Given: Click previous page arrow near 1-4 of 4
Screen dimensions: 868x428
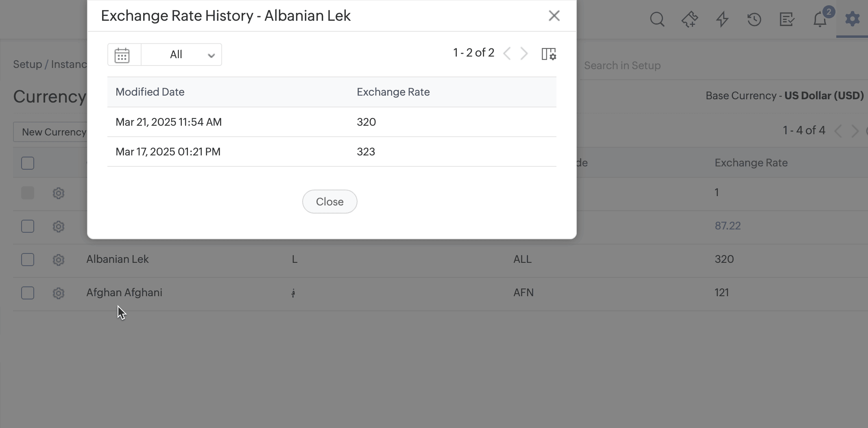Looking at the screenshot, I should (x=839, y=131).
